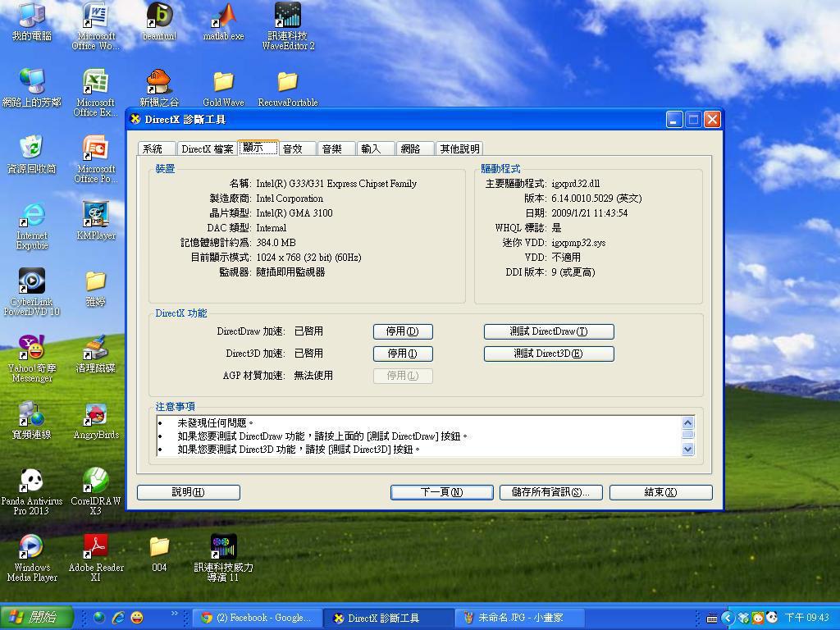The image size is (840, 630).
Task: Open Adobe Reader XI shortcut
Action: [96, 549]
